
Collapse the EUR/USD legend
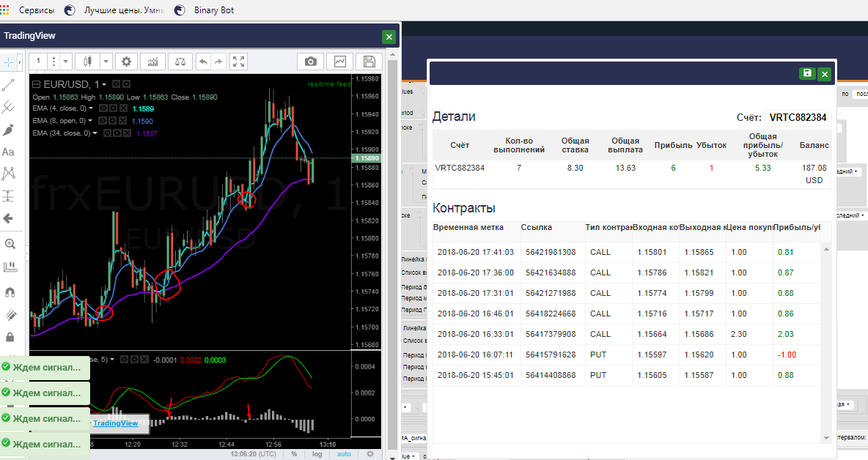[x=37, y=84]
